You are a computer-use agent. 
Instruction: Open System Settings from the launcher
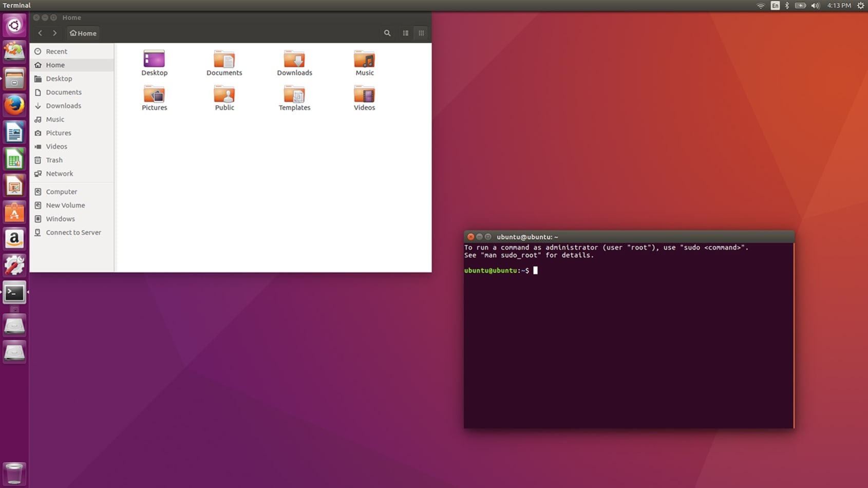tap(14, 266)
